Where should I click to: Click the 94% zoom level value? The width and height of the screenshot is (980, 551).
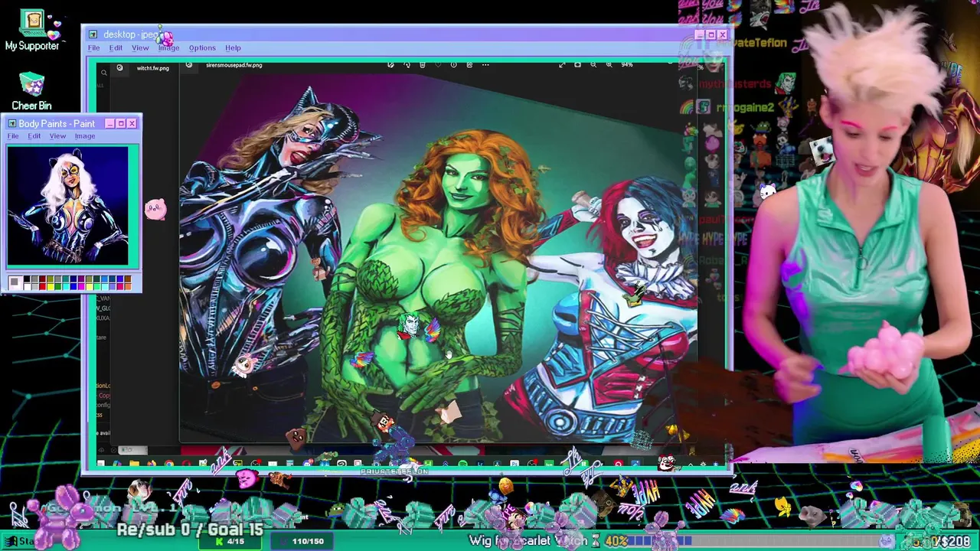tap(627, 65)
